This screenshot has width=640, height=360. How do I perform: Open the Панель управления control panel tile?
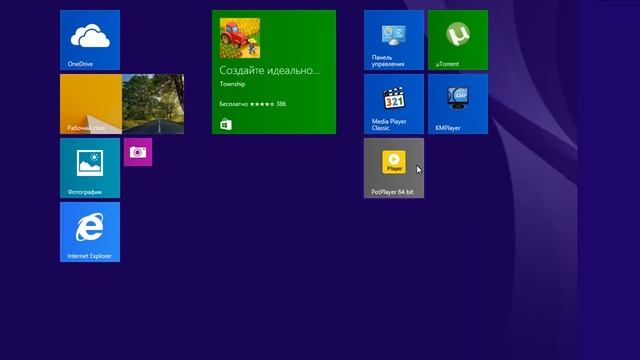pyautogui.click(x=394, y=40)
